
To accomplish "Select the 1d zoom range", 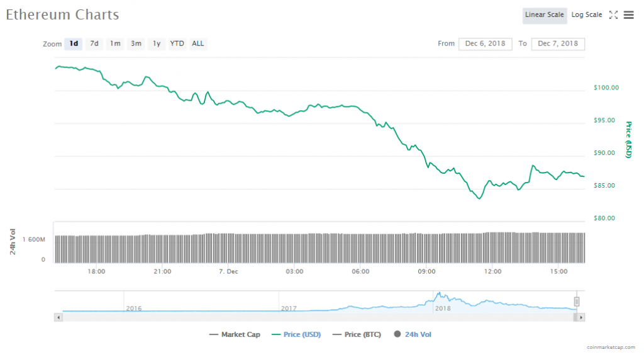I will pyautogui.click(x=74, y=44).
